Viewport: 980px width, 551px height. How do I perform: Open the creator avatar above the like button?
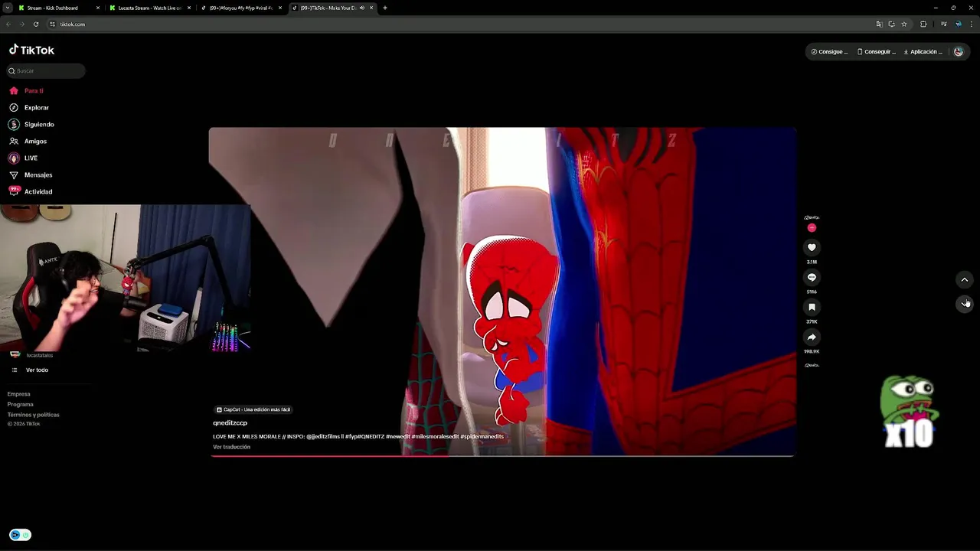coord(812,217)
